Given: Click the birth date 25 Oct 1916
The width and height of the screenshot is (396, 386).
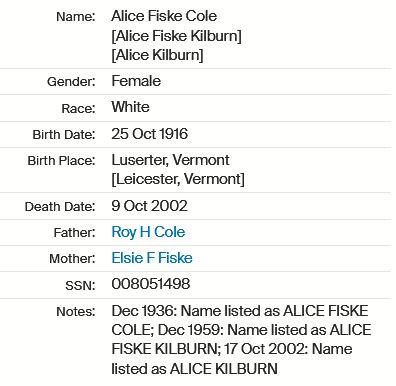Looking at the screenshot, I should pos(150,134).
